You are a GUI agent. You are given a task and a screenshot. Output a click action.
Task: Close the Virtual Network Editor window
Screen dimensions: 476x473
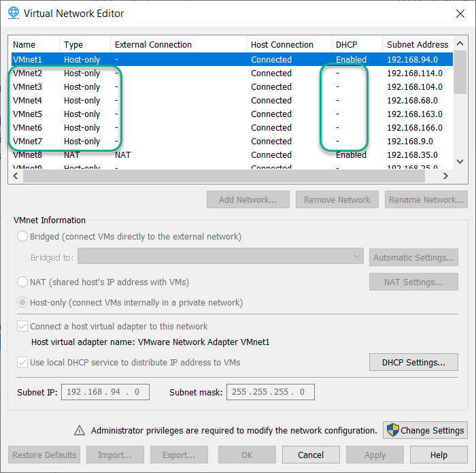coord(460,14)
